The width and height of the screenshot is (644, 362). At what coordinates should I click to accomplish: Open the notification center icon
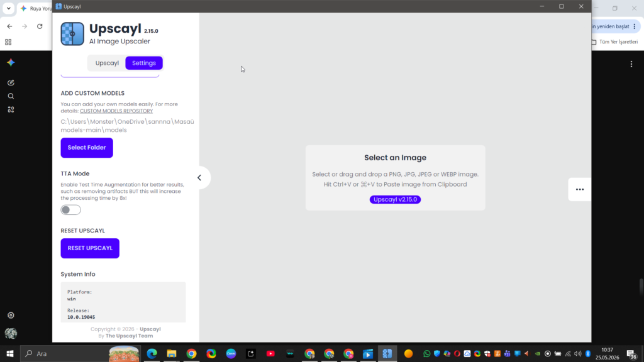coord(631,353)
